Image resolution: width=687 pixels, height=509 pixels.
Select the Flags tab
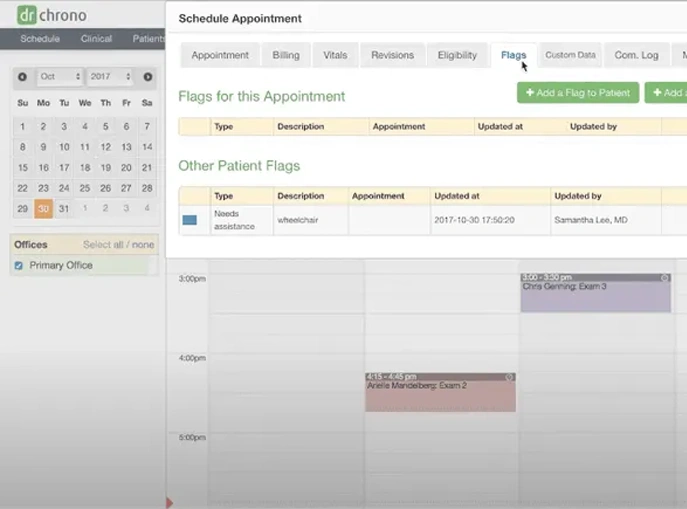point(513,55)
